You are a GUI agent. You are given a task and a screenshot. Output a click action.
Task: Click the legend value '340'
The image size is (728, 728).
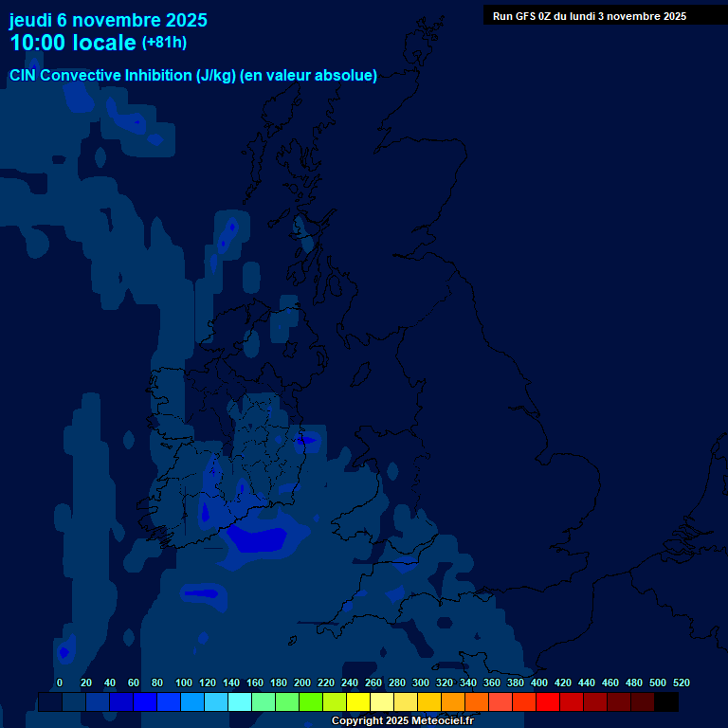(x=468, y=682)
